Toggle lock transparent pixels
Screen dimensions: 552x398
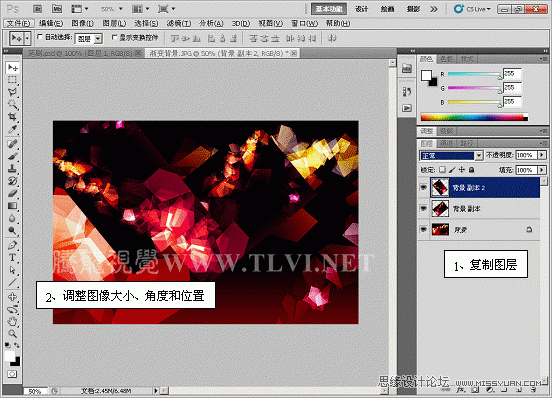[x=443, y=170]
